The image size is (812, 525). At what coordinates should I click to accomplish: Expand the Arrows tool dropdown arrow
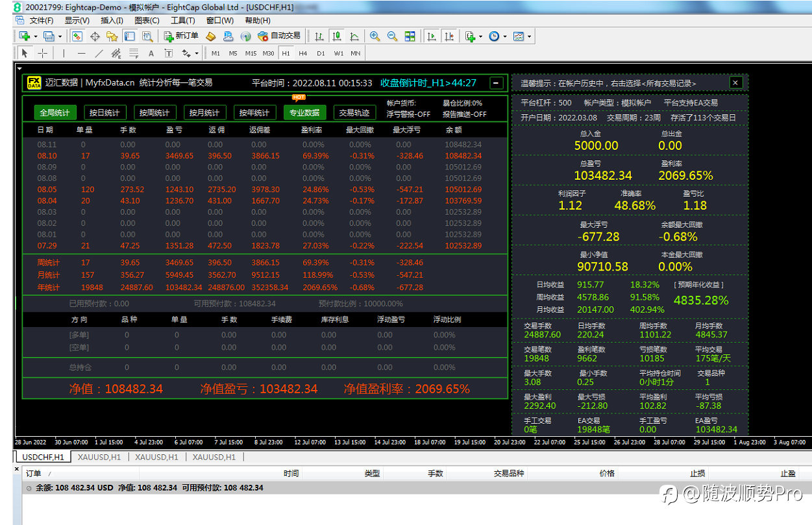197,53
